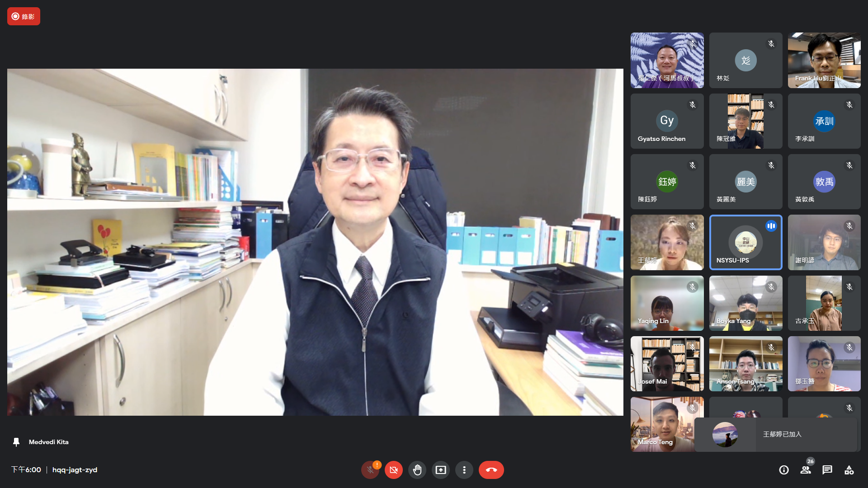Click Boyka Yang's muted mic icon
This screenshot has width=868, height=488.
point(771,287)
